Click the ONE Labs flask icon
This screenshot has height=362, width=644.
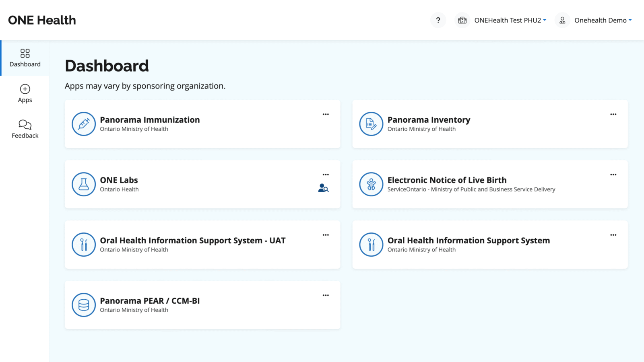coord(84,184)
